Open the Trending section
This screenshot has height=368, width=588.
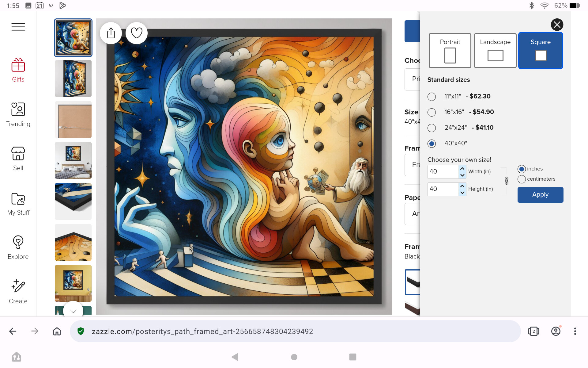pyautogui.click(x=18, y=115)
